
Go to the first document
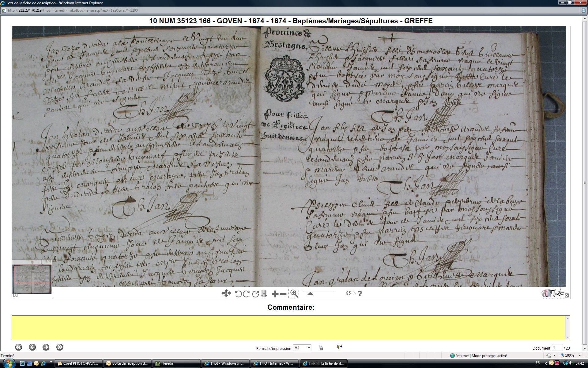[19, 347]
